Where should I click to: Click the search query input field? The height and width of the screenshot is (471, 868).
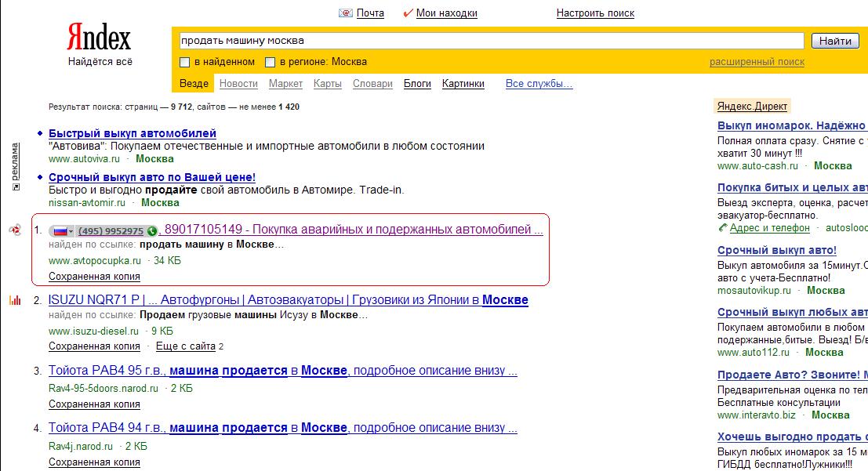click(492, 41)
